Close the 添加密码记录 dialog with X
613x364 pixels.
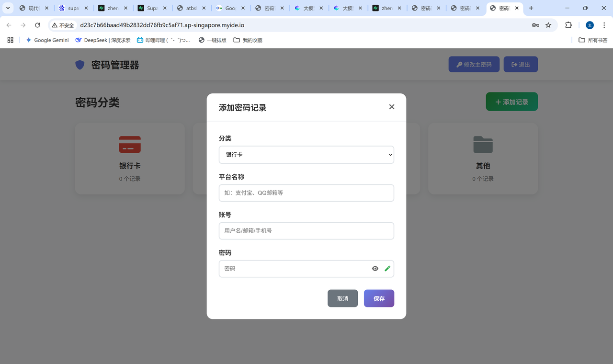click(x=392, y=107)
